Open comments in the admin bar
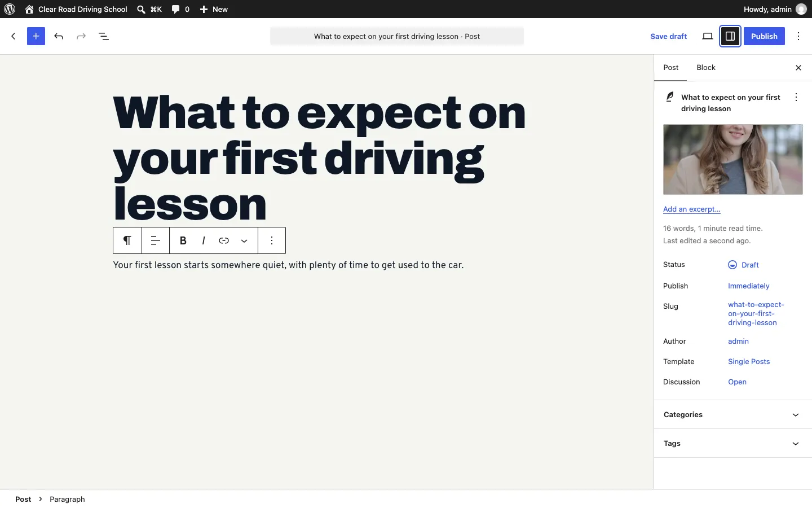This screenshot has height=508, width=812. (x=180, y=9)
